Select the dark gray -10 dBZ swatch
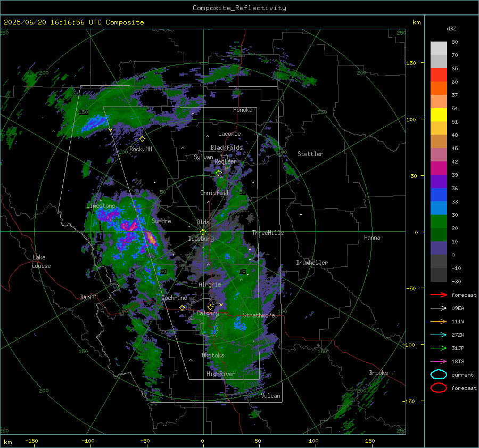Image resolution: width=479 pixels, height=448 pixels. tap(439, 275)
